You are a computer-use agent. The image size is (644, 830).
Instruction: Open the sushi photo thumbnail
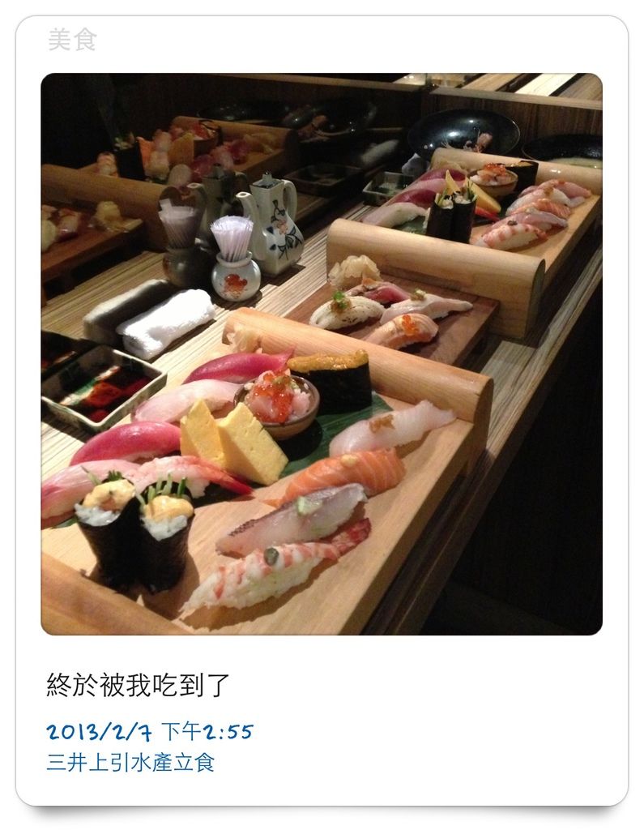point(322,354)
